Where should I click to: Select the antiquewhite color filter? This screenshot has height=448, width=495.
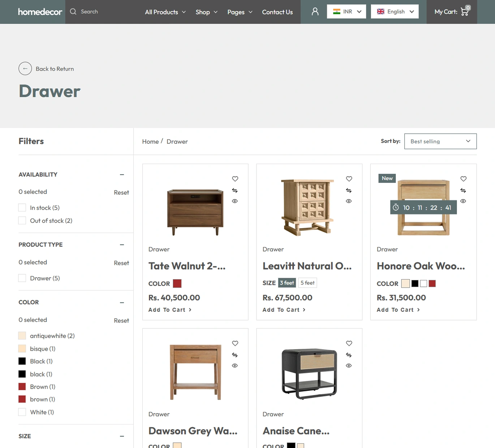point(22,336)
